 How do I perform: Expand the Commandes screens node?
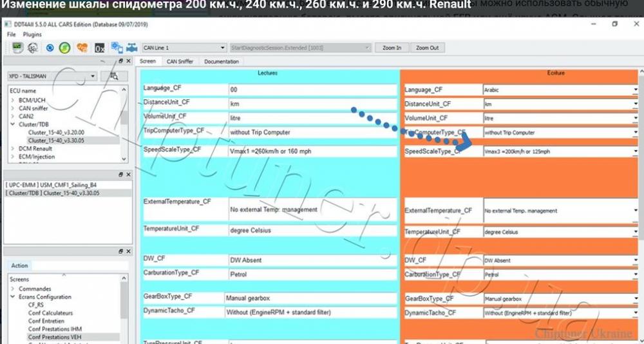pyautogui.click(x=12, y=289)
